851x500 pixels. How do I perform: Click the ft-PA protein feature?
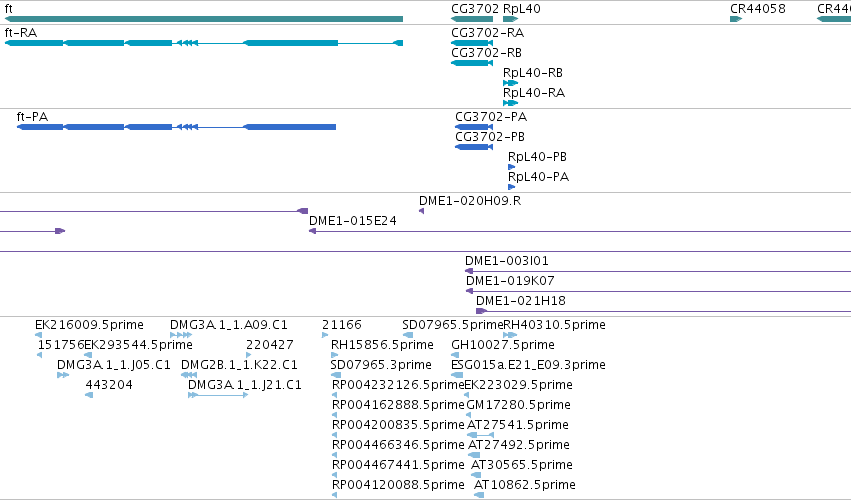176,127
